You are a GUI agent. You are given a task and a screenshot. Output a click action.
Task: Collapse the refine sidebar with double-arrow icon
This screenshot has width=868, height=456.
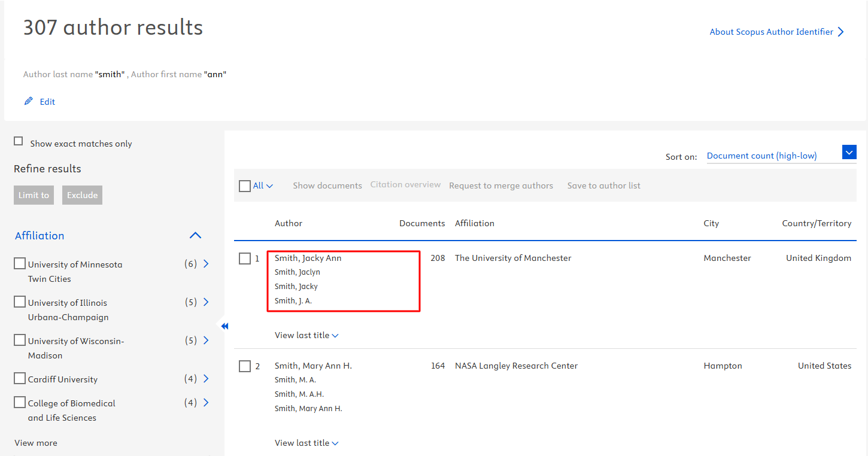[x=224, y=326]
